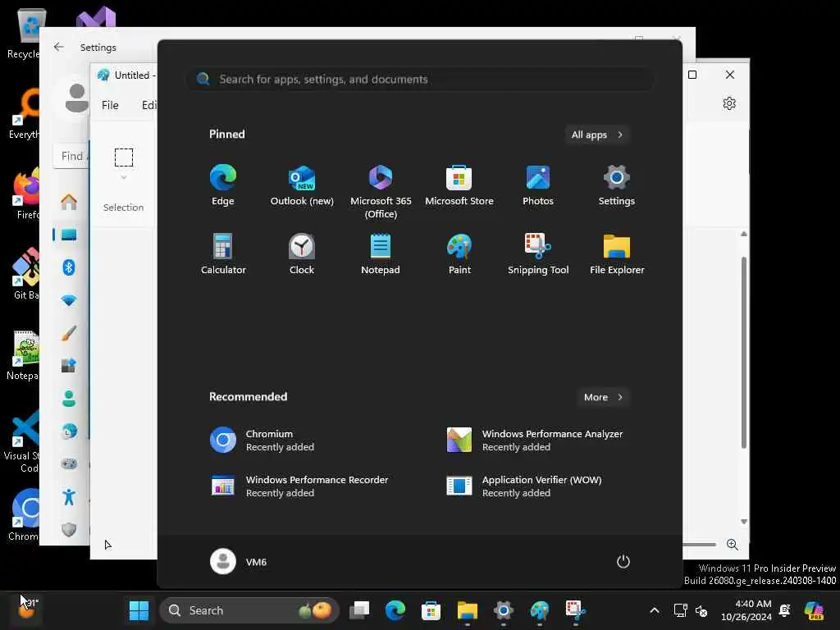
Task: Focus the Start menu search field
Action: pos(420,80)
